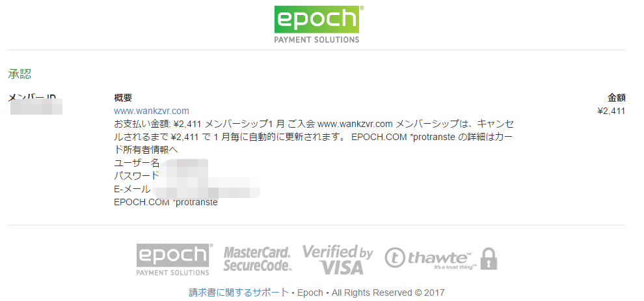Click the Verified by VISA badge
The width and height of the screenshot is (644, 301).
point(338,259)
